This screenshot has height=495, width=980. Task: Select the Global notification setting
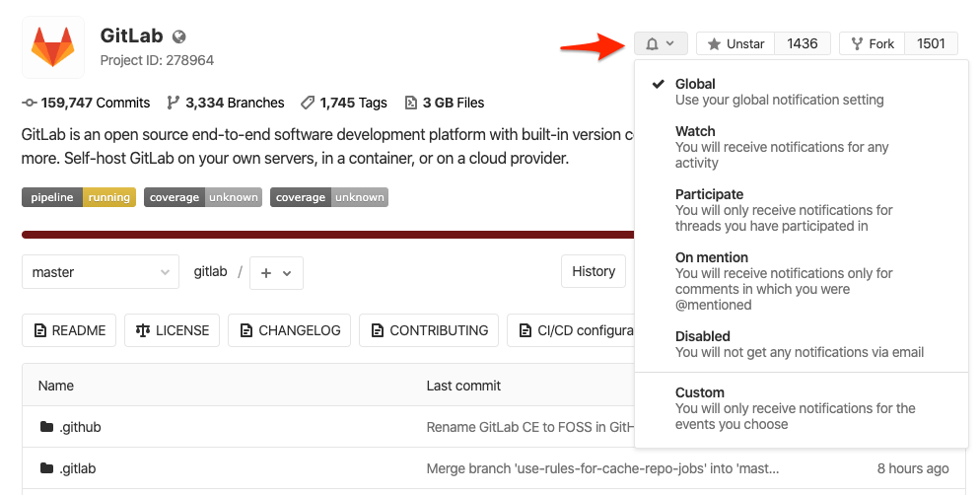[779, 92]
